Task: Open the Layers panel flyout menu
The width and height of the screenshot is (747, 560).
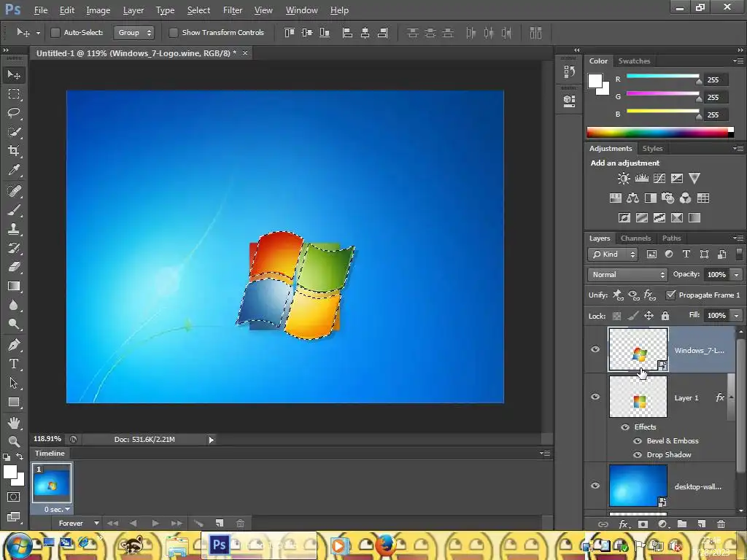Action: click(x=738, y=238)
